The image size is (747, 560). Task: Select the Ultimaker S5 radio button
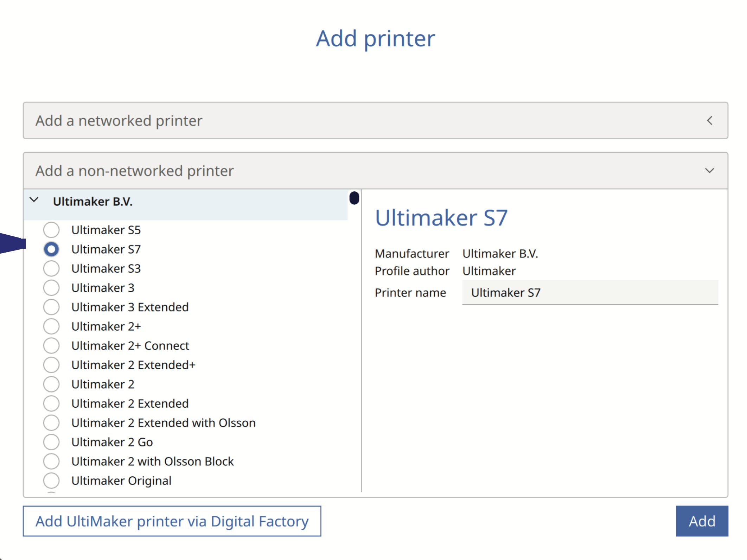tap(51, 230)
